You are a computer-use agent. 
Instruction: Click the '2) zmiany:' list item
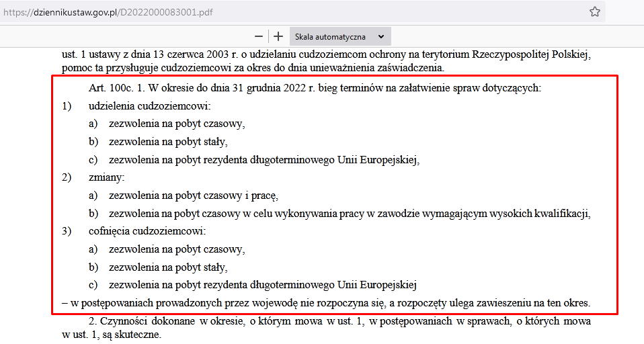(93, 177)
